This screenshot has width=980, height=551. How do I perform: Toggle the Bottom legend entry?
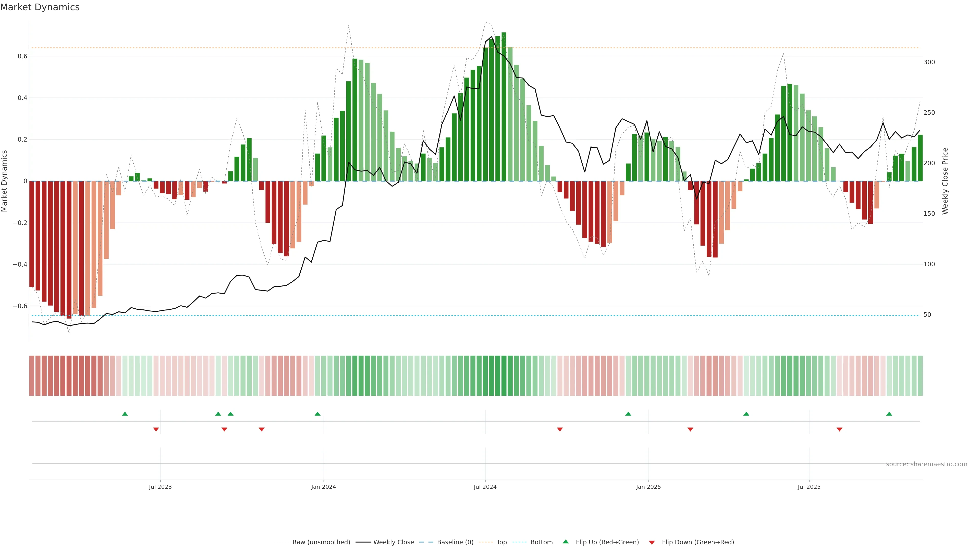tap(541, 542)
